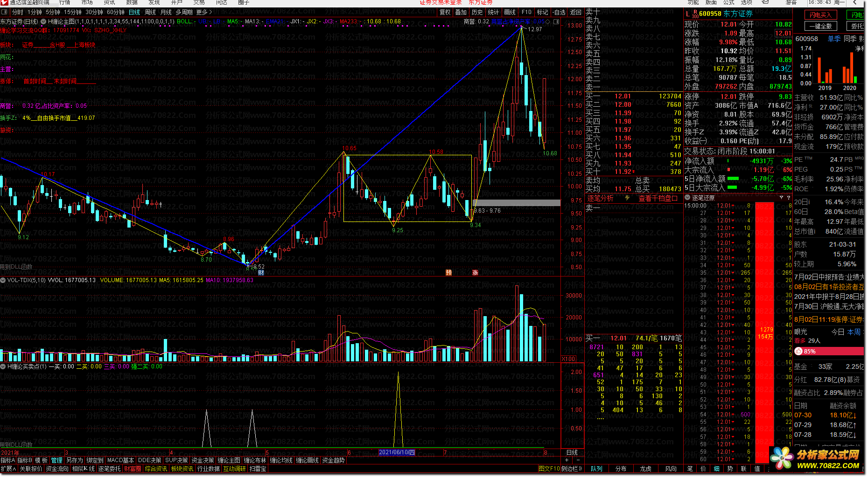Switch to 周线 period
868x477 pixels.
click(150, 12)
